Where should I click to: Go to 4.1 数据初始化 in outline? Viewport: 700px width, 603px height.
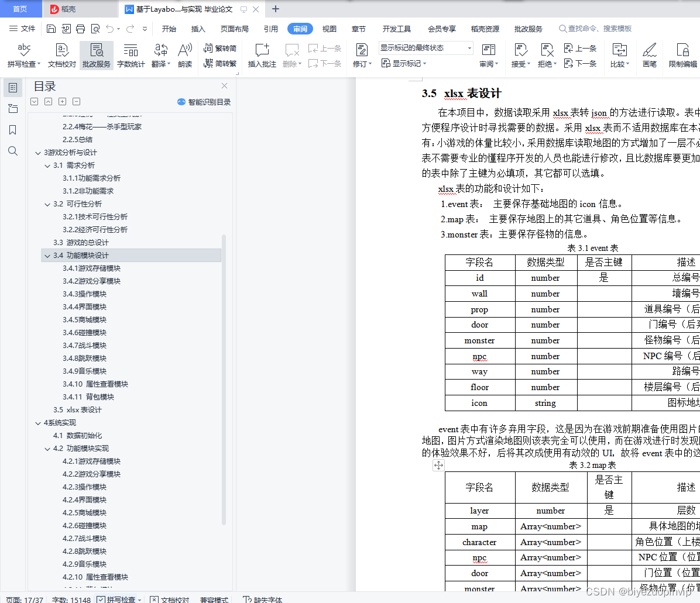click(77, 436)
